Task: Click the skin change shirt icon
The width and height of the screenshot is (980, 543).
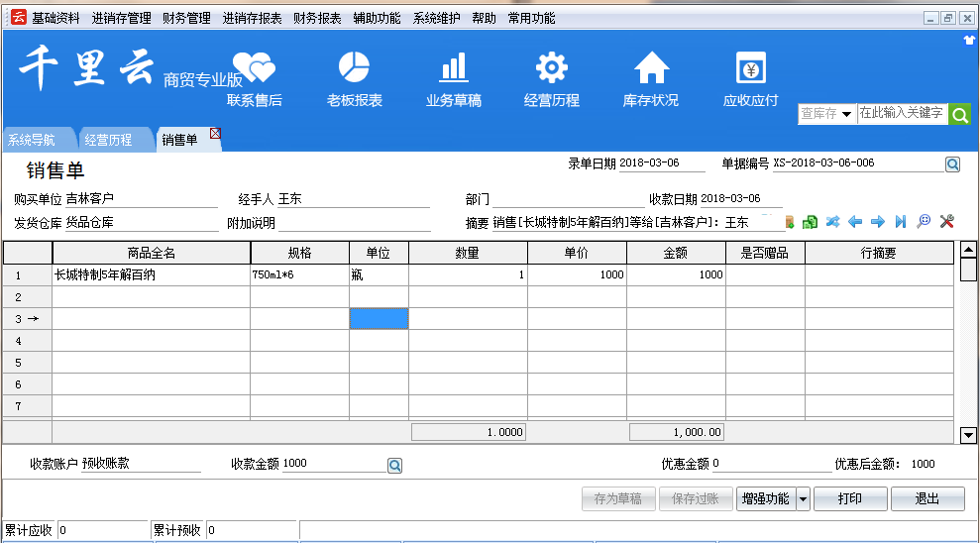Action: pos(969,41)
